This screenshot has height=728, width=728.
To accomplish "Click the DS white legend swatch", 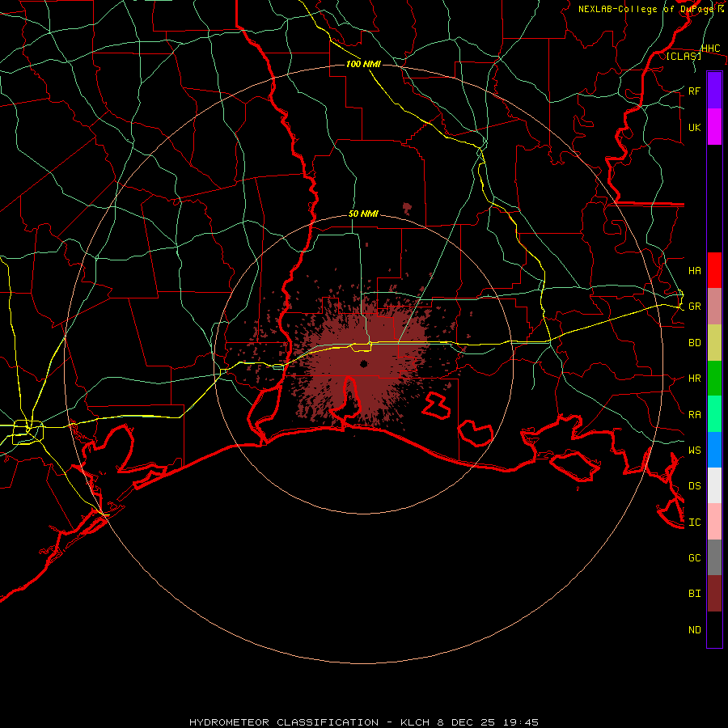I will (x=714, y=485).
